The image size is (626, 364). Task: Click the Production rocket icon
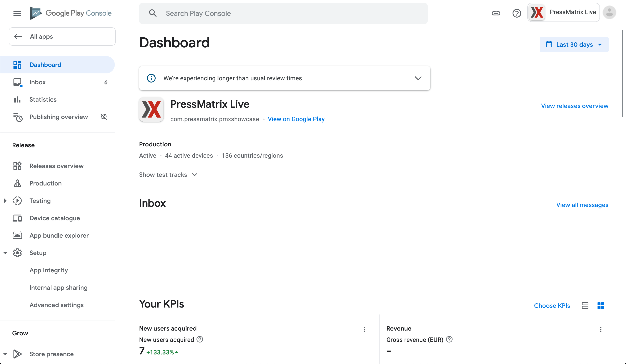(17, 183)
